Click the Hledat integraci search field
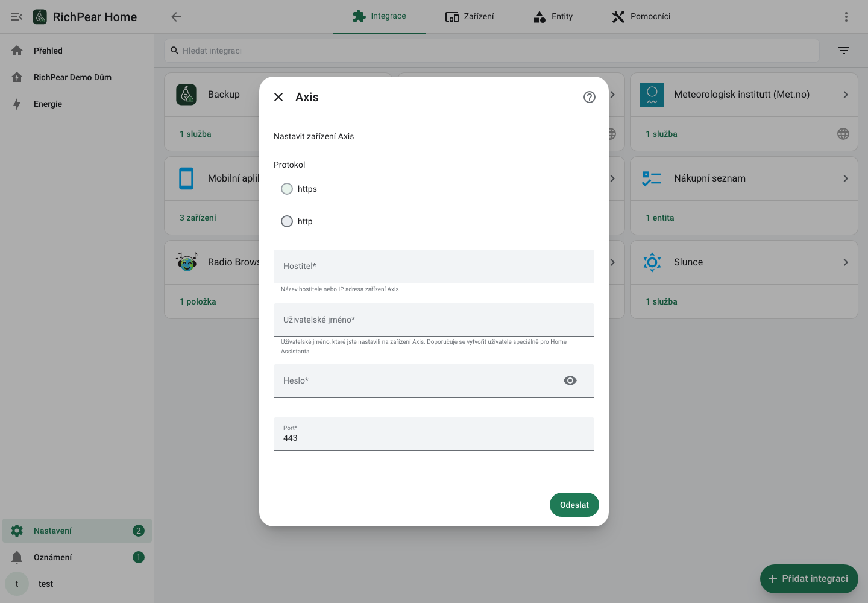Image resolution: width=868 pixels, height=603 pixels. click(x=491, y=51)
